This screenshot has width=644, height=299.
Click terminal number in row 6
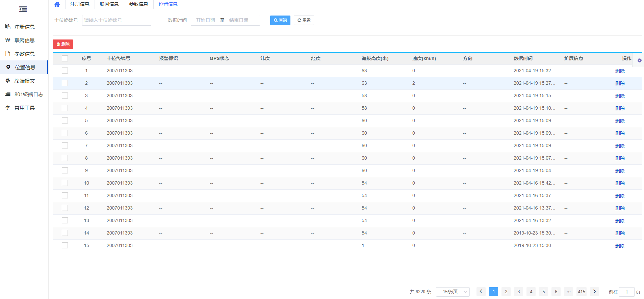point(120,133)
